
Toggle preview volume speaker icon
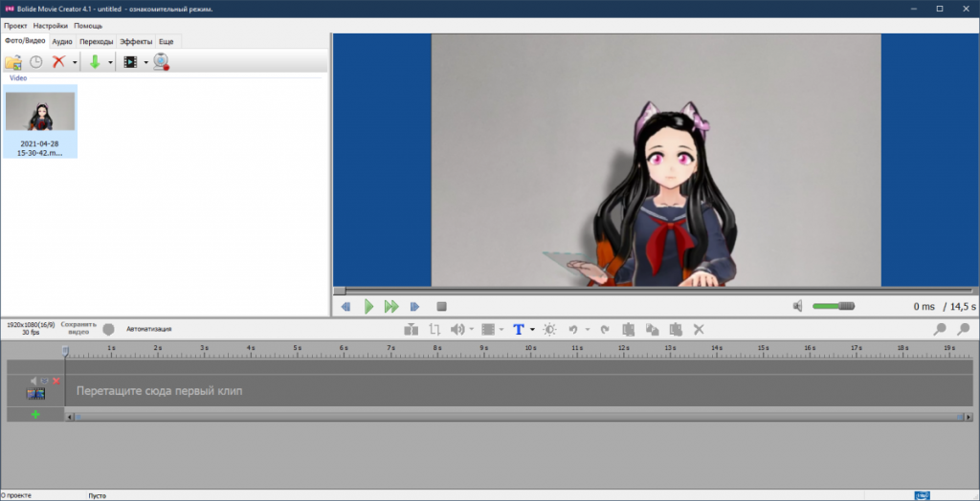click(x=797, y=306)
